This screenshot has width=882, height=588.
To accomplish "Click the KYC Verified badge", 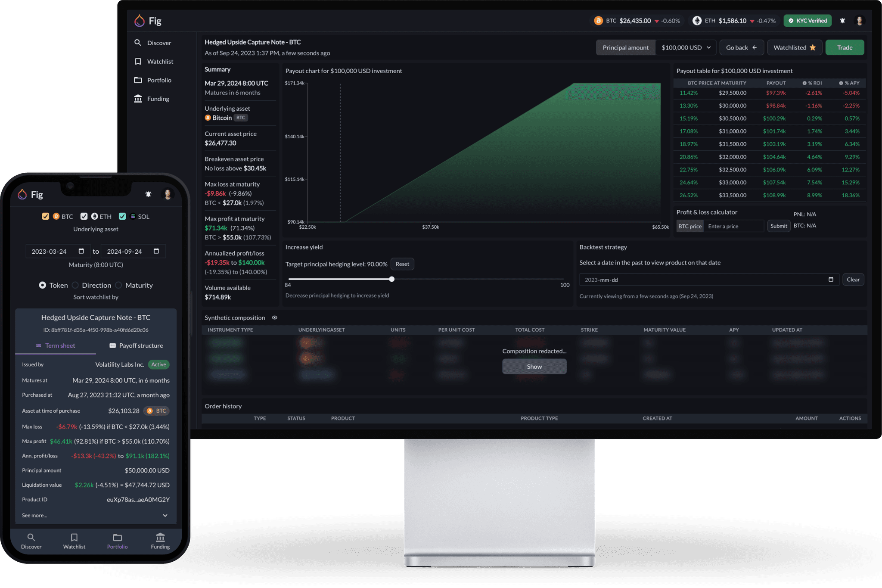I will tap(807, 21).
